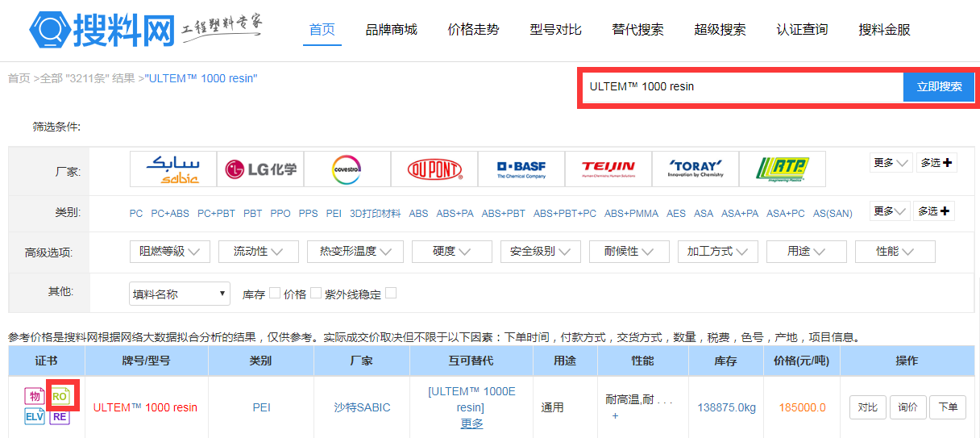980x438 pixels.
Task: Open the 填料名称 select box
Action: [180, 294]
